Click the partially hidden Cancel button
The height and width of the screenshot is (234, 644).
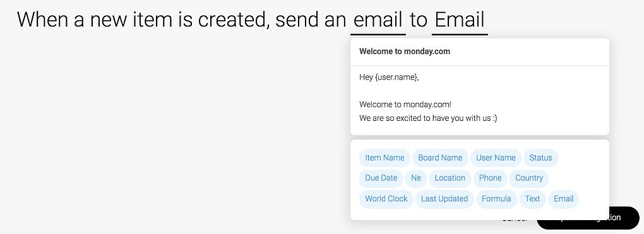click(x=515, y=219)
